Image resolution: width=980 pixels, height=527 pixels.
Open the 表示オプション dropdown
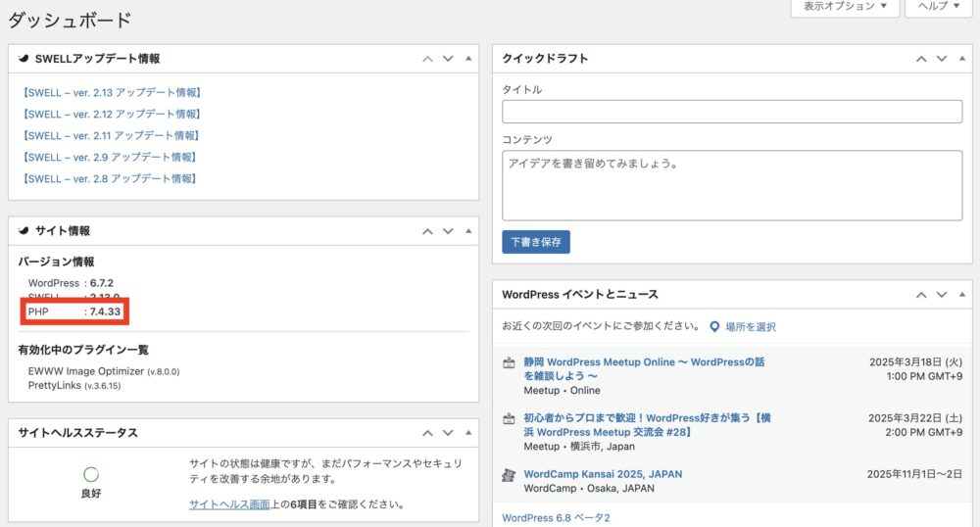pos(845,7)
